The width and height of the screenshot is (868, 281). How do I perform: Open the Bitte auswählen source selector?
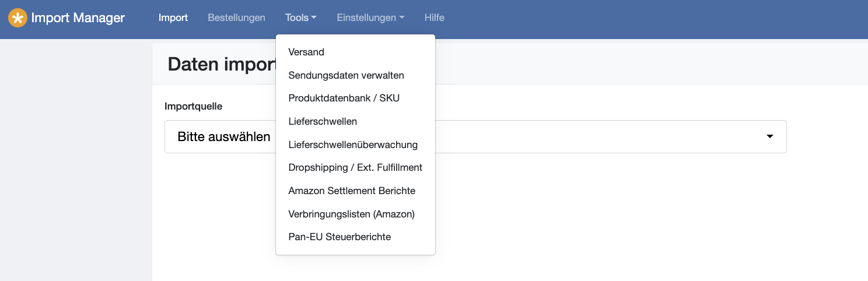(475, 137)
